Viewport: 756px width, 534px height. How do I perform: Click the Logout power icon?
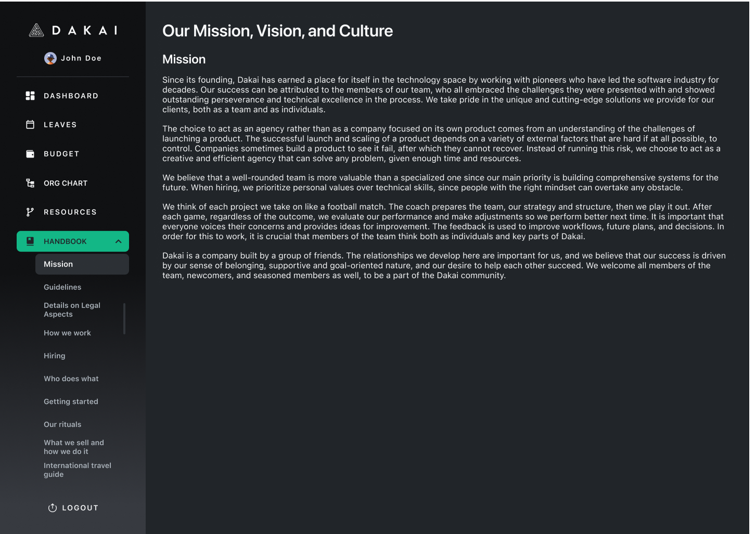pyautogui.click(x=53, y=508)
